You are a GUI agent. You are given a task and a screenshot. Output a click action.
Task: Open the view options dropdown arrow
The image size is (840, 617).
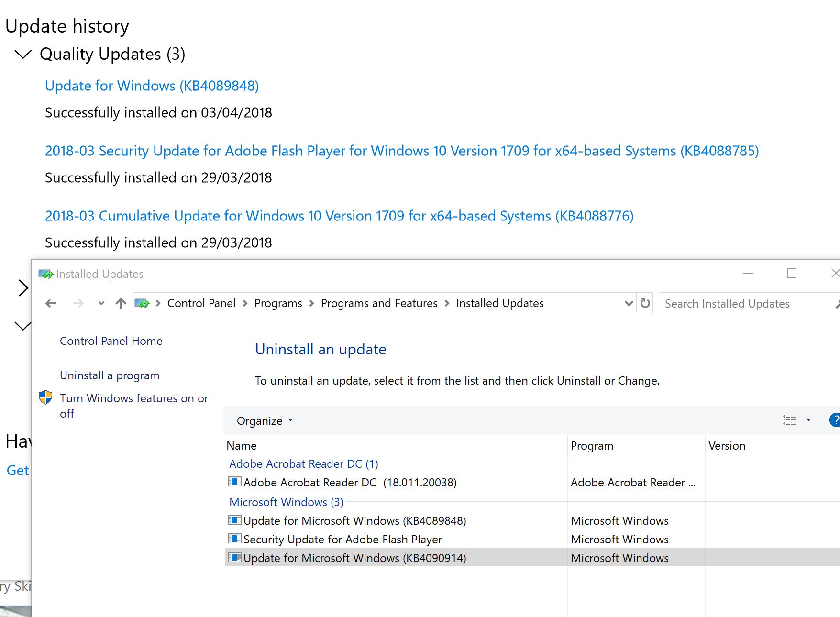pos(808,420)
